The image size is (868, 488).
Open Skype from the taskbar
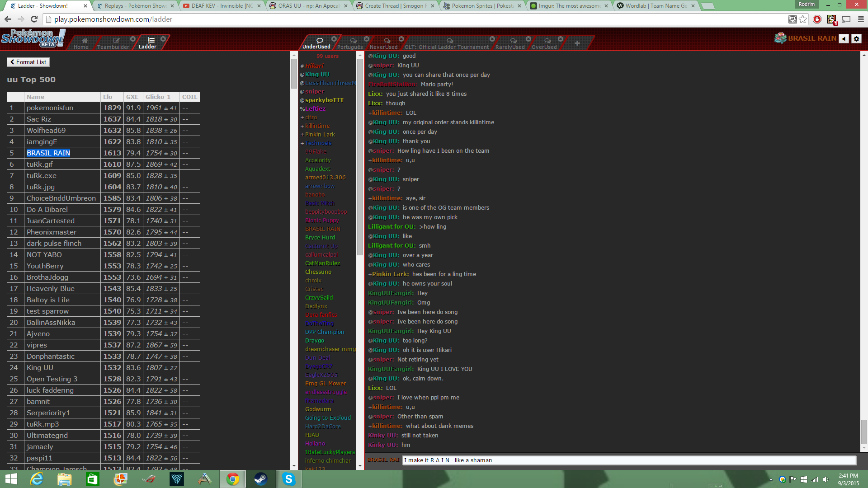[289, 479]
